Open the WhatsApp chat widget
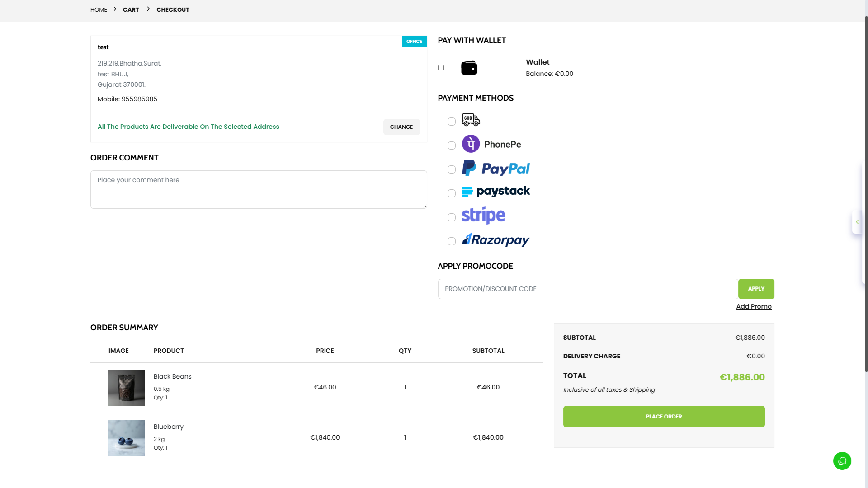Viewport: 868px width, 488px height. point(842,460)
